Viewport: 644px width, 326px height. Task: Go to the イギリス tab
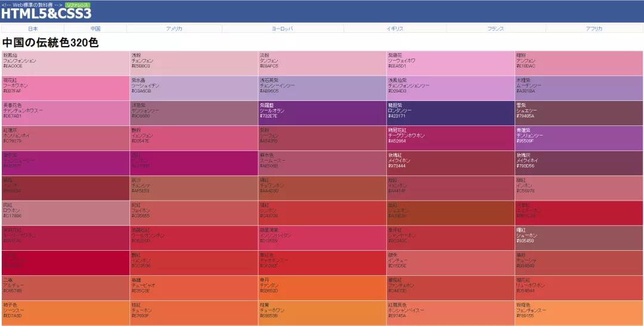coord(395,29)
